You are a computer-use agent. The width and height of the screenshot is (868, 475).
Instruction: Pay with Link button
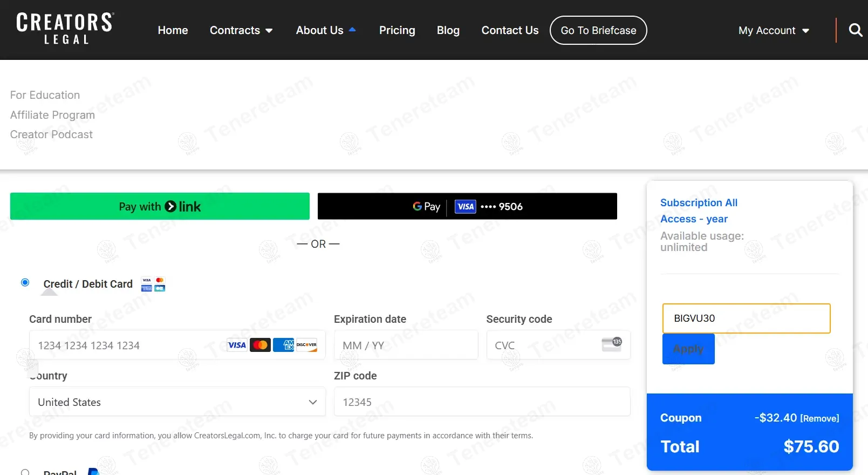160,206
